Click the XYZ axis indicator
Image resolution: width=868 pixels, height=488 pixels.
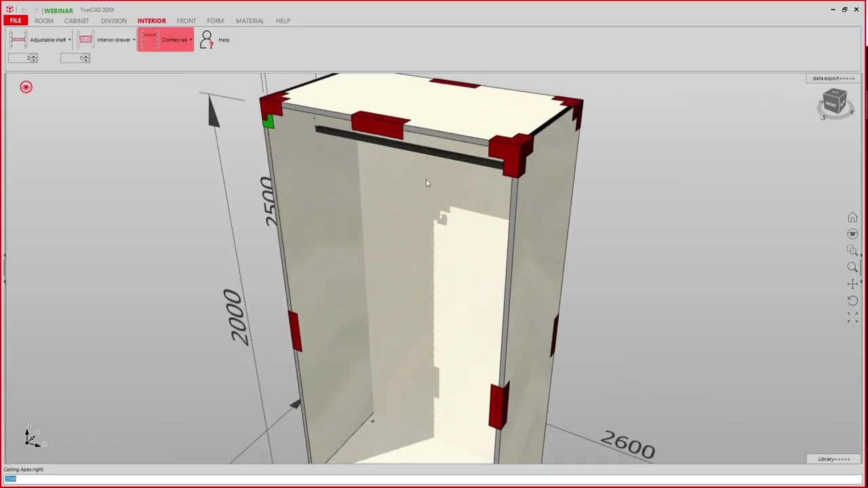pos(34,436)
